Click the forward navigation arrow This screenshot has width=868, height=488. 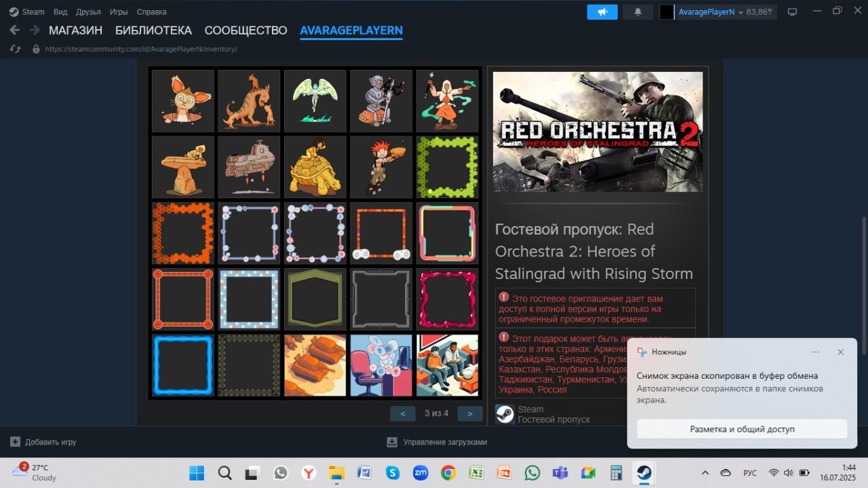coord(35,31)
